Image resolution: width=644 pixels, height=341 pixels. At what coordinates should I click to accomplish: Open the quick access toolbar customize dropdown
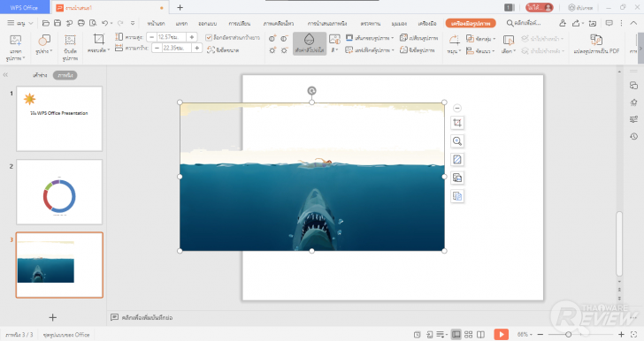tap(133, 23)
